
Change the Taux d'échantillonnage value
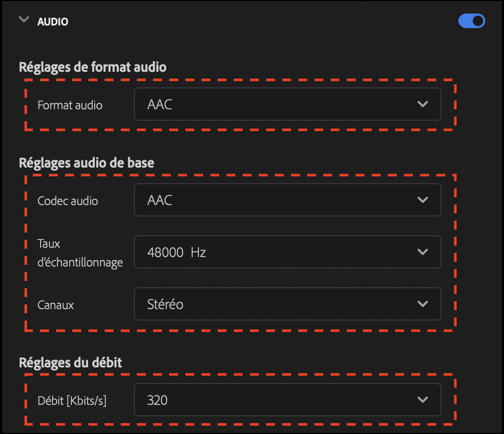[287, 252]
